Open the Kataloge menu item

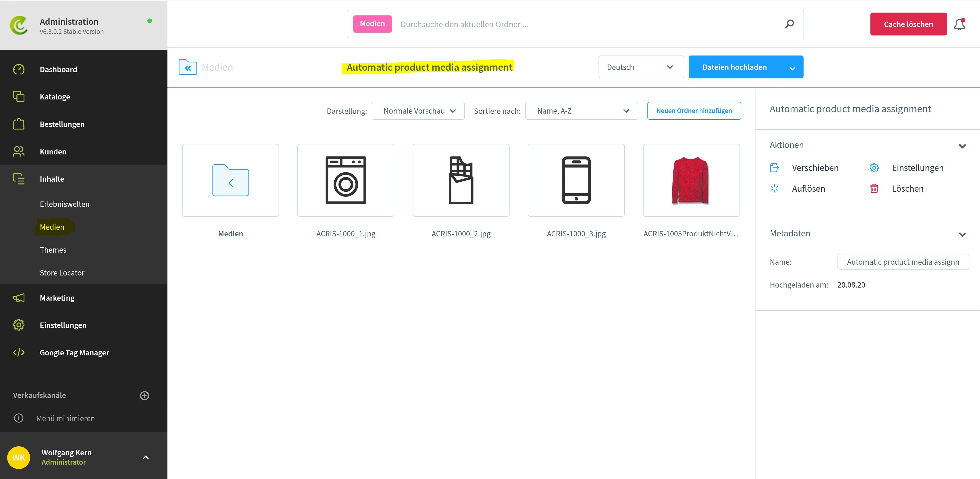[x=55, y=97]
